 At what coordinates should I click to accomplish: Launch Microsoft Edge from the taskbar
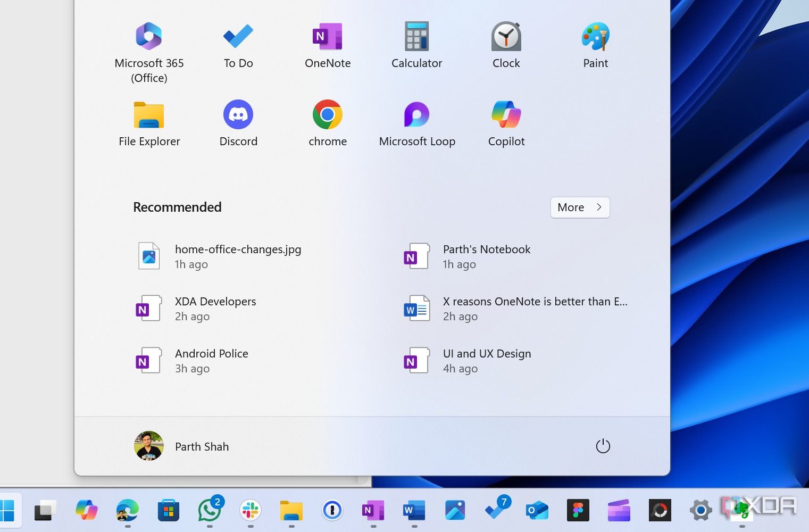click(x=128, y=511)
